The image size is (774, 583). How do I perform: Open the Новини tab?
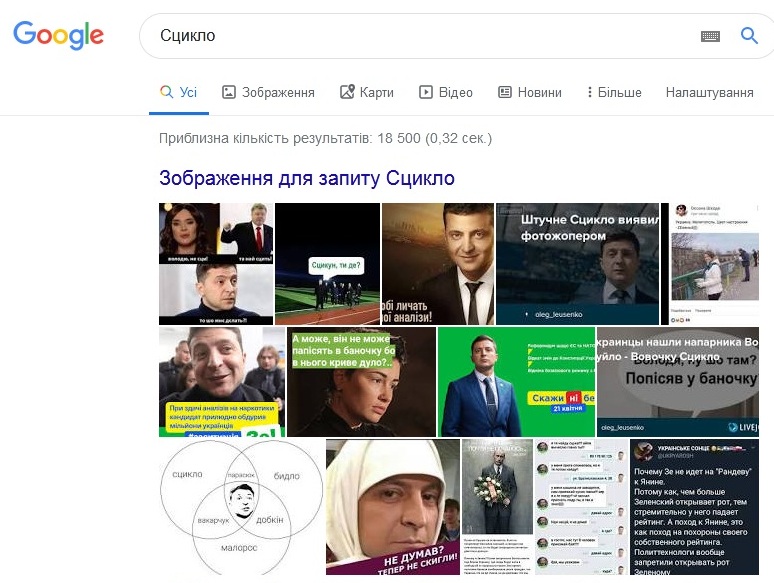pos(530,92)
